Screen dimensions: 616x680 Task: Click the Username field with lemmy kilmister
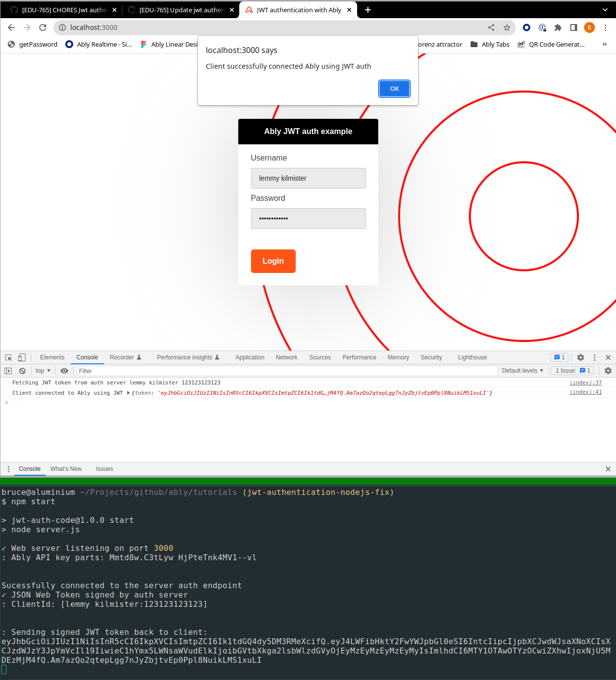tap(308, 178)
